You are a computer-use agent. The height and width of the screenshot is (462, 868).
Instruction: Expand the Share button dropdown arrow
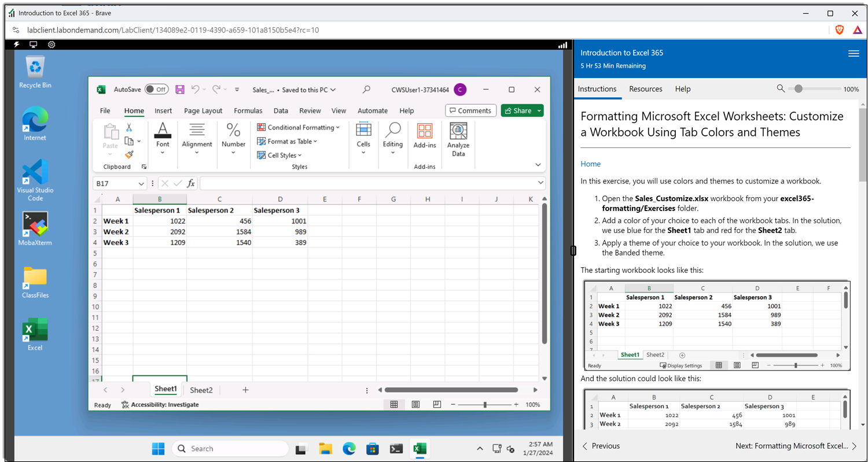[539, 110]
